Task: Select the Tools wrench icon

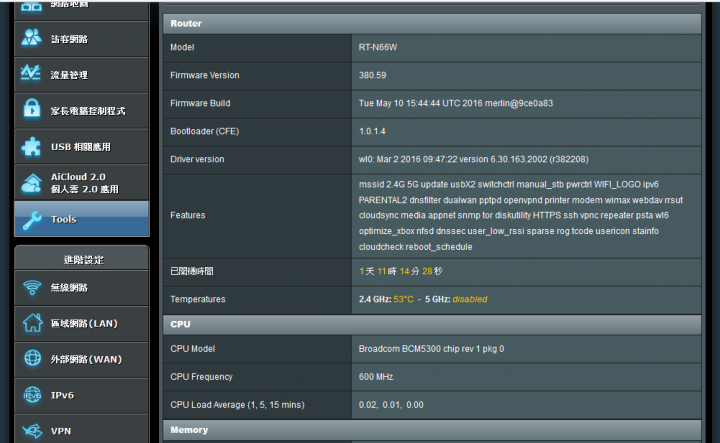Action: point(32,220)
